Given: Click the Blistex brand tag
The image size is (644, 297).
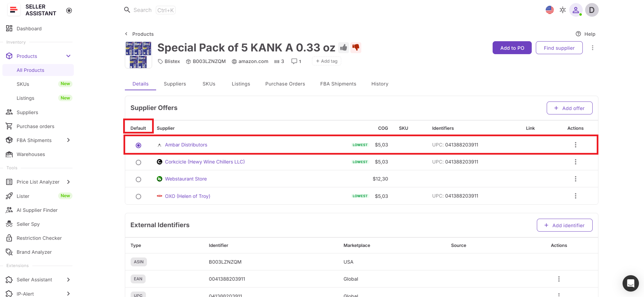Looking at the screenshot, I should click(169, 61).
